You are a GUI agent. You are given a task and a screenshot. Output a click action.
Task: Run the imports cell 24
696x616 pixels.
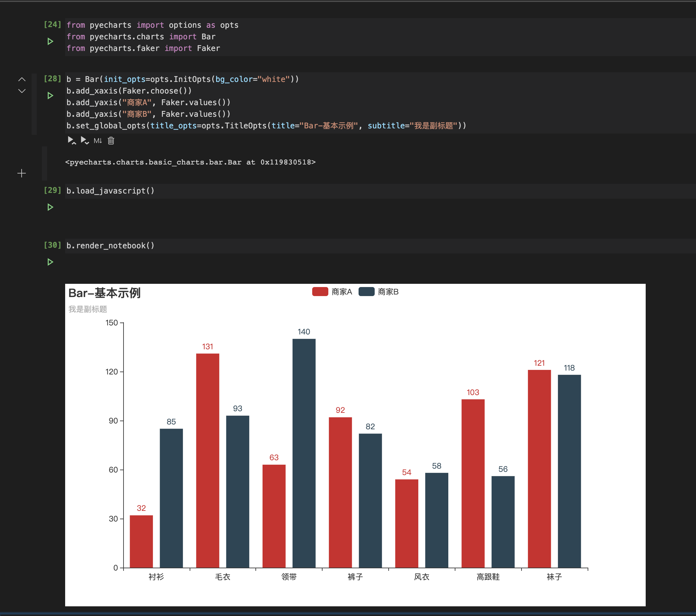click(51, 41)
